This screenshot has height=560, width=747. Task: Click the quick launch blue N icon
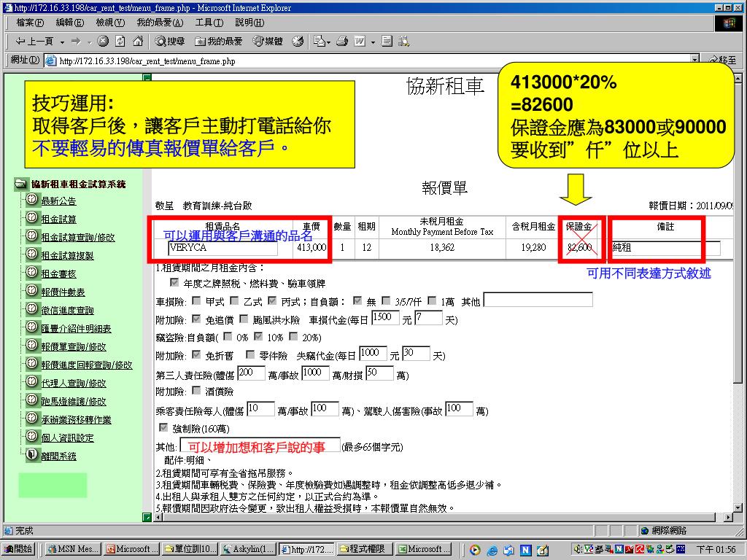click(x=525, y=550)
